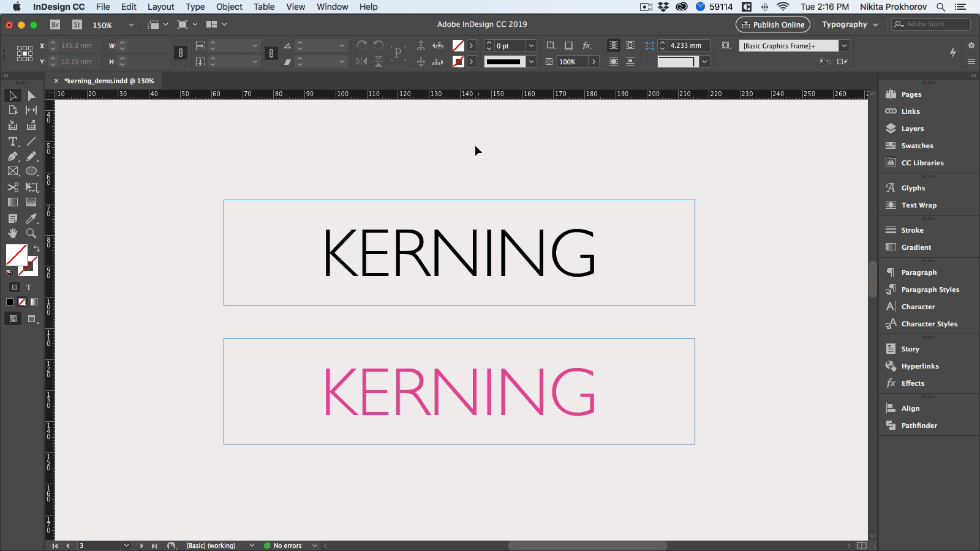Open Adobe Bridge via Br icon

click(55, 24)
